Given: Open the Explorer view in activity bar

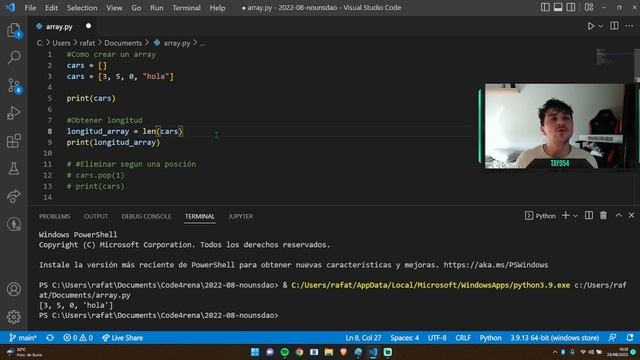Looking at the screenshot, I should point(14,31).
